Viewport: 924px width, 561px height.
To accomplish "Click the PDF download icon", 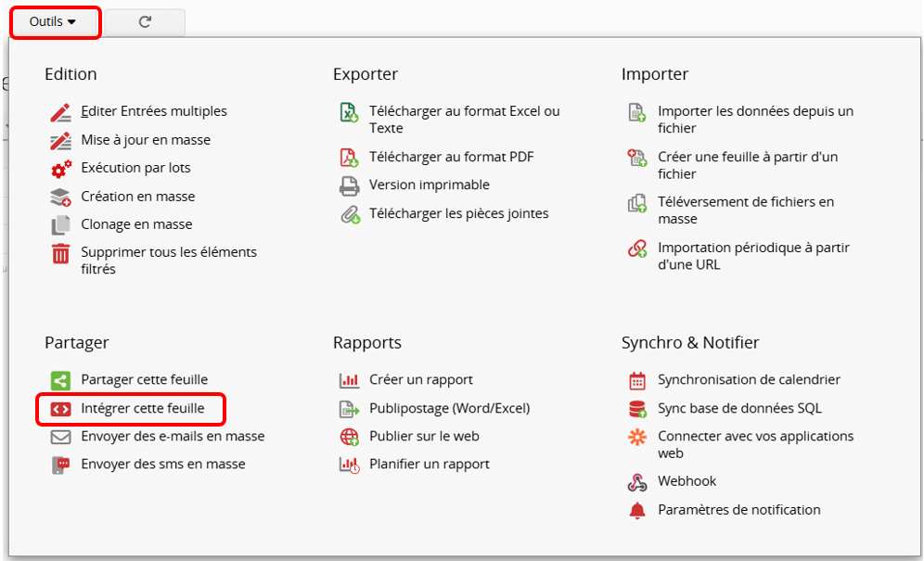I will click(349, 158).
